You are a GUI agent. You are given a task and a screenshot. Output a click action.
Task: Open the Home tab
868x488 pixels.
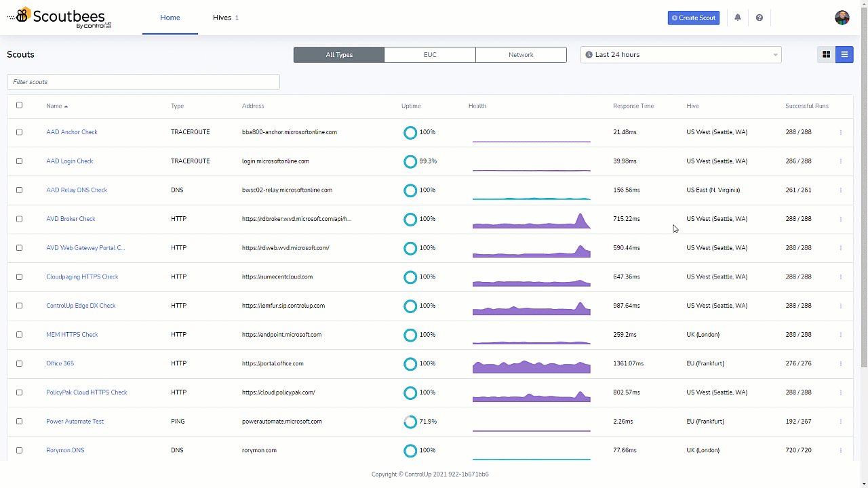point(170,18)
